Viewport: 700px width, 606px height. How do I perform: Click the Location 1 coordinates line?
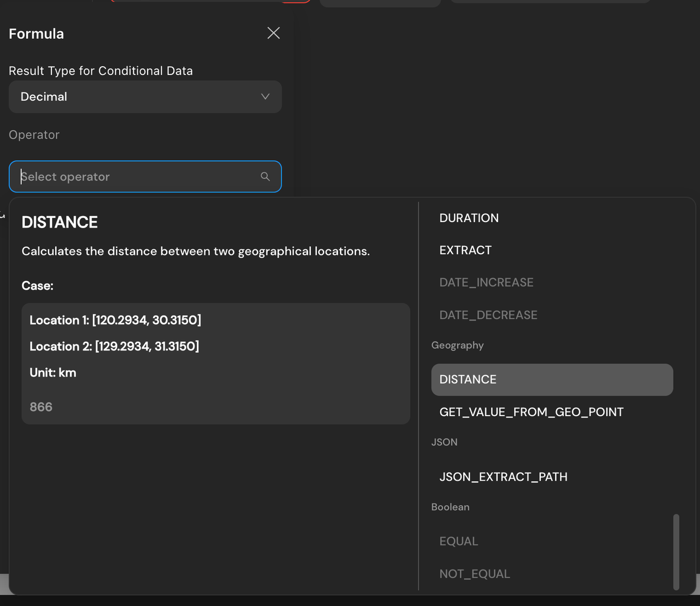click(115, 320)
